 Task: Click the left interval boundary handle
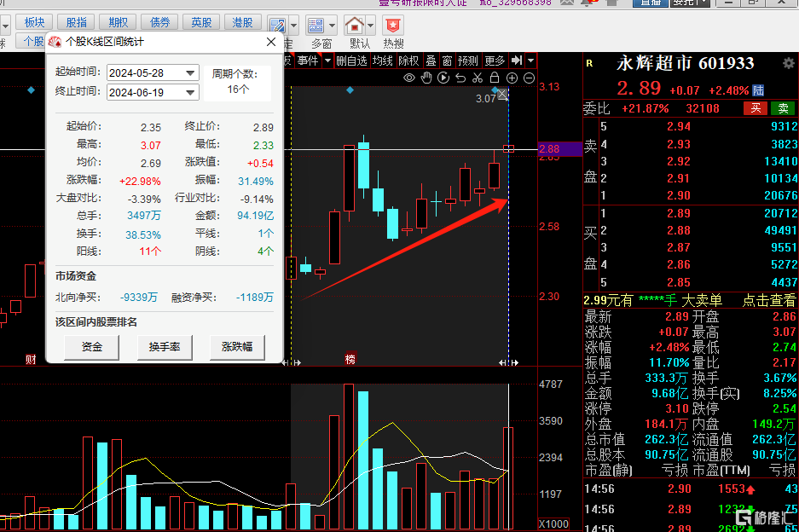[292, 362]
